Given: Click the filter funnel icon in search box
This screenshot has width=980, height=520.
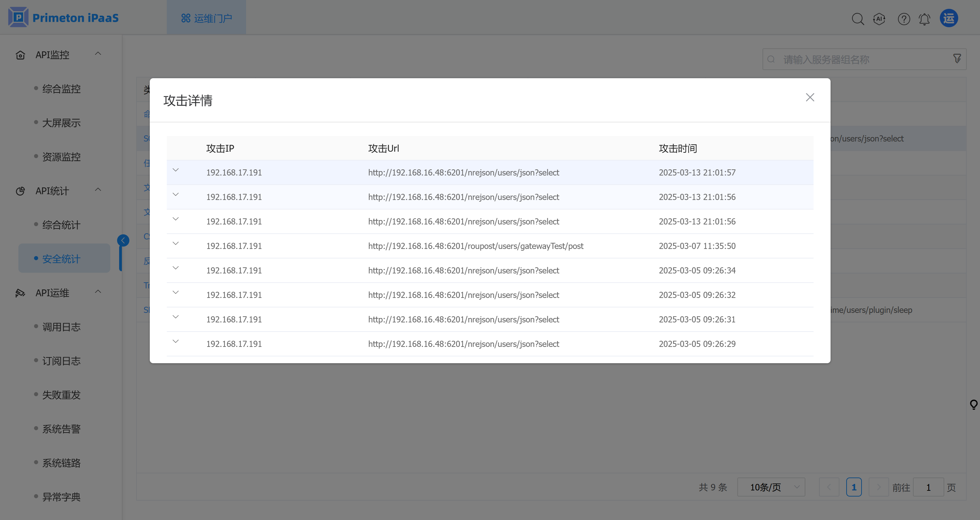Looking at the screenshot, I should (x=957, y=58).
